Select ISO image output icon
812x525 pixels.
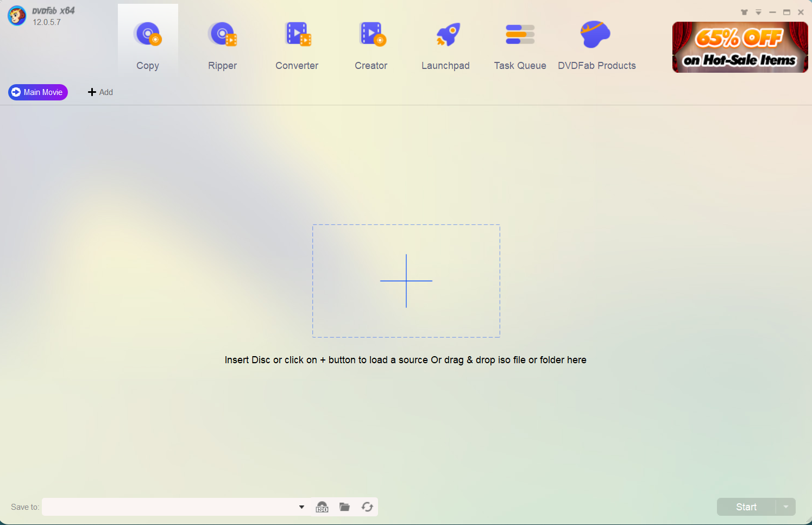click(322, 507)
